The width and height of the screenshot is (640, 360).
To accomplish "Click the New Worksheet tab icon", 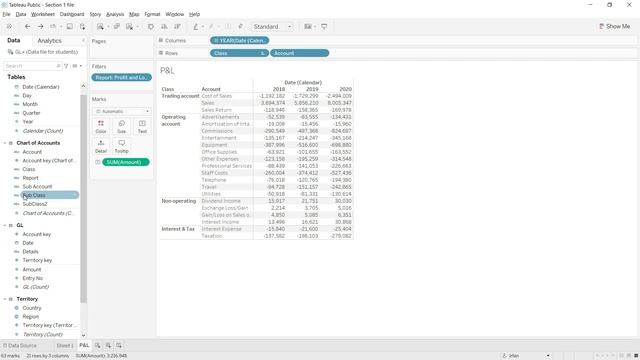I will point(98,345).
